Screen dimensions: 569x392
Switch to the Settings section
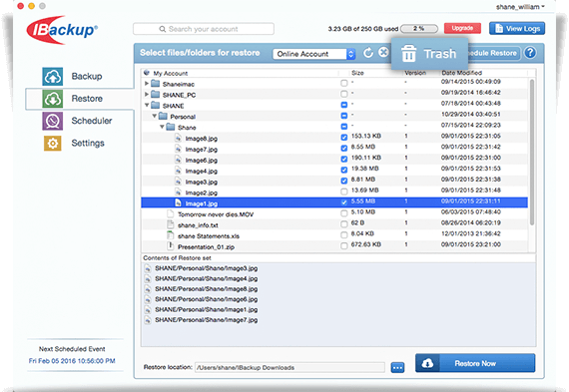[x=88, y=144]
